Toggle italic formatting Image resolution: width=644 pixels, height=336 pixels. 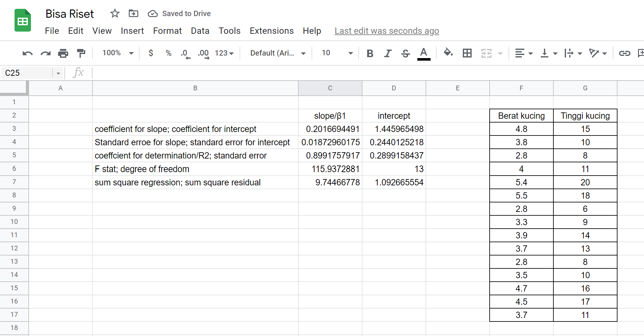point(388,53)
